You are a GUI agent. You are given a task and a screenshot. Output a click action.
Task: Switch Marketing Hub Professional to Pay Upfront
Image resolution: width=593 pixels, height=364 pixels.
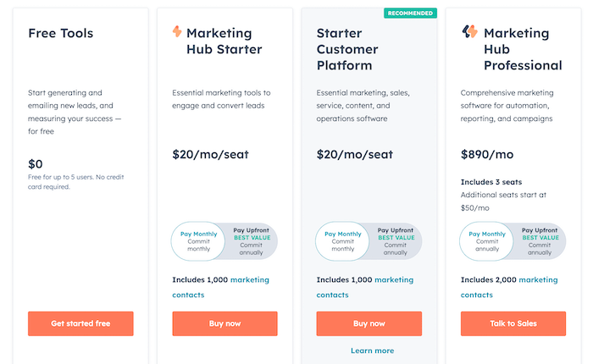pyautogui.click(x=540, y=241)
